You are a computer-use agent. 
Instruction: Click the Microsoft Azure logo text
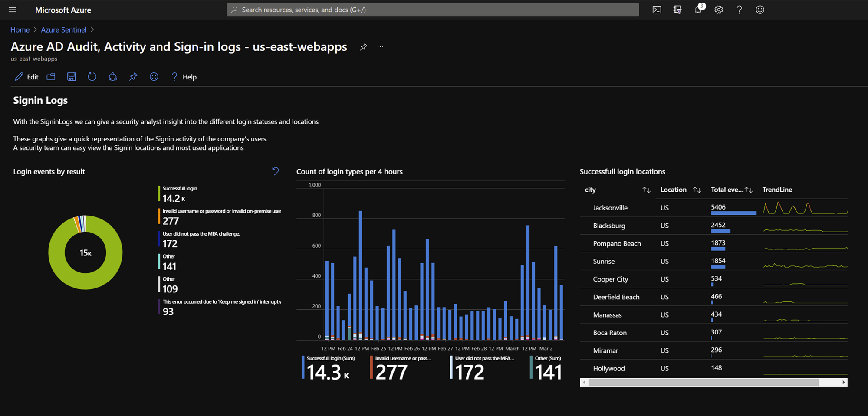tap(63, 10)
